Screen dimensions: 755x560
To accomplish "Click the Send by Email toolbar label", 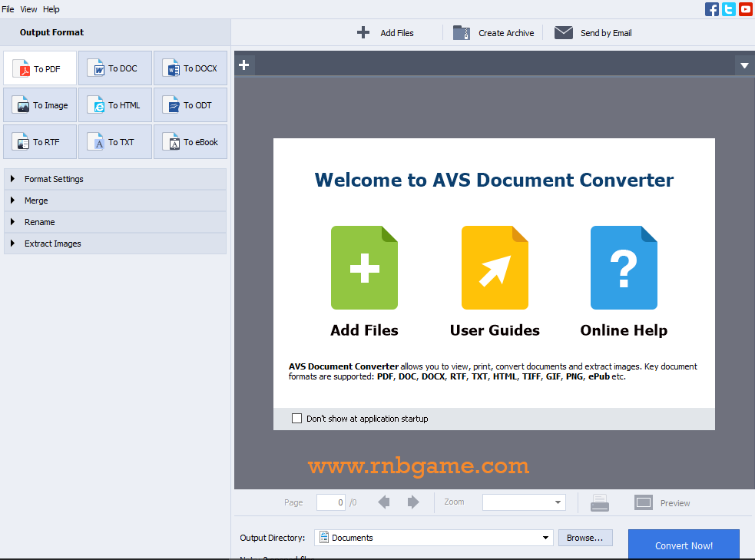I will 606,33.
